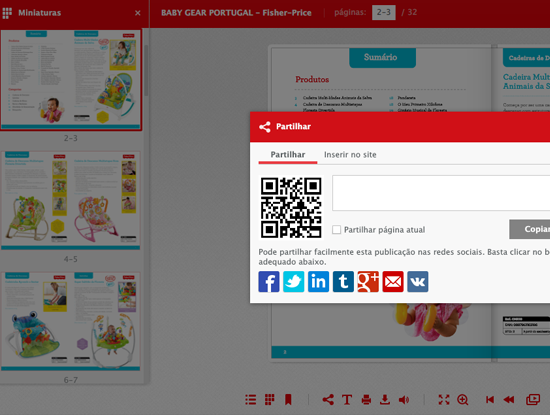Click the thumbnails panel scrollbar
The width and height of the screenshot is (550, 415).
point(146,70)
